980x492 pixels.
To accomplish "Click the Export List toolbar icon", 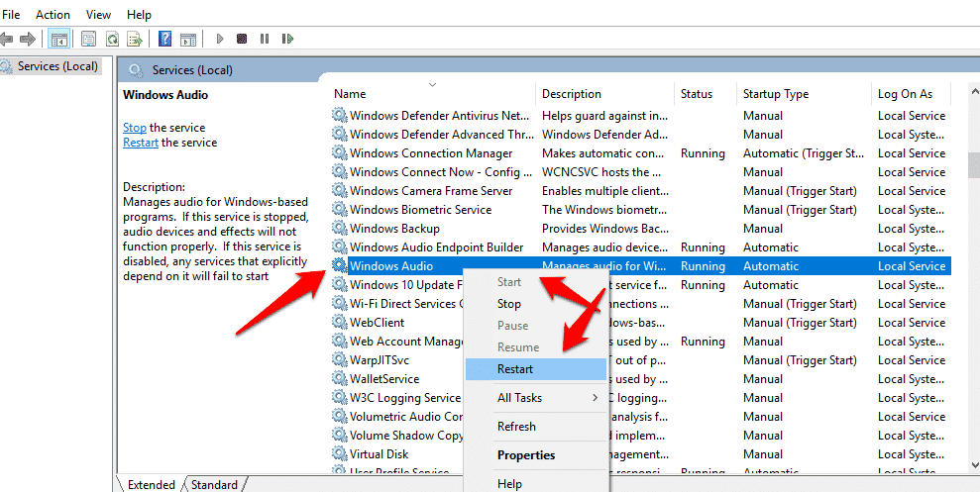I will point(135,39).
